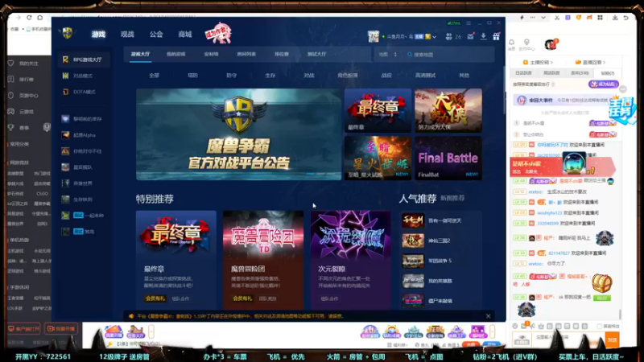Open 军团战争 5 in popularity list
The height and width of the screenshot is (362, 644).
click(440, 261)
